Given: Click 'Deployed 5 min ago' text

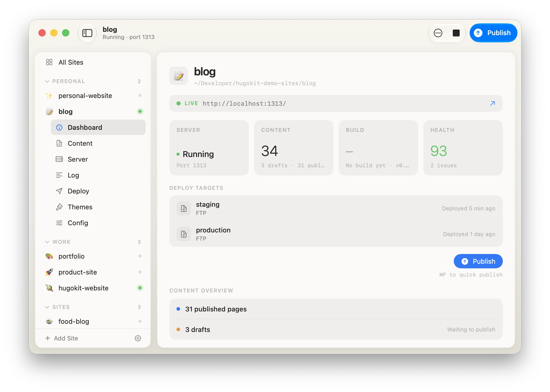Looking at the screenshot, I should tap(468, 208).
